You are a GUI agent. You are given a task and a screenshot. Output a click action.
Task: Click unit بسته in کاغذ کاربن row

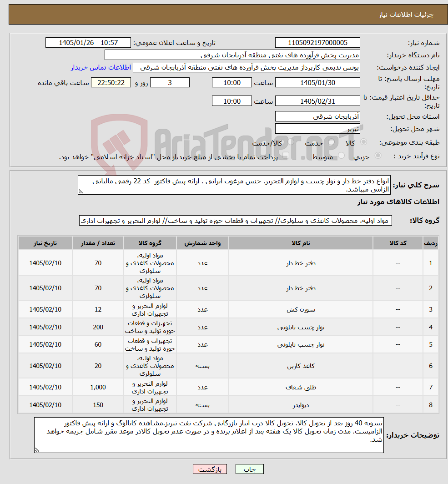click(202, 366)
